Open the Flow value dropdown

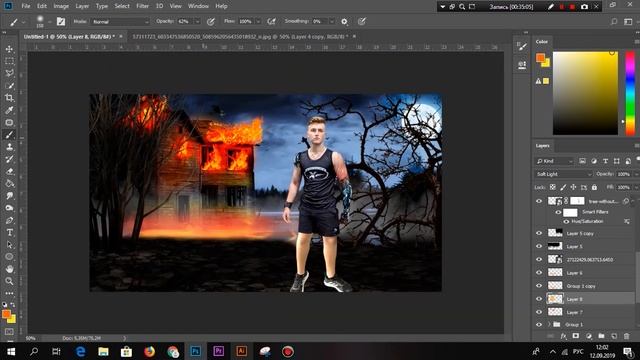(258, 22)
